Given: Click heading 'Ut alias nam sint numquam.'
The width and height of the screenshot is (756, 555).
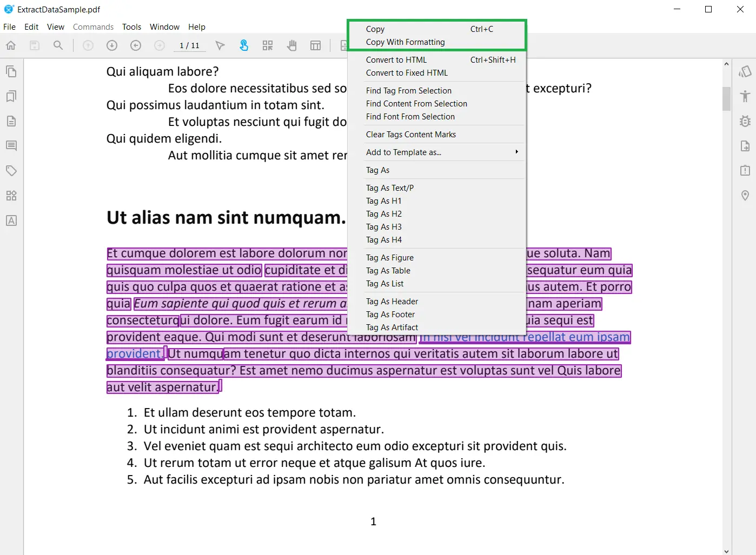Looking at the screenshot, I should [x=226, y=217].
